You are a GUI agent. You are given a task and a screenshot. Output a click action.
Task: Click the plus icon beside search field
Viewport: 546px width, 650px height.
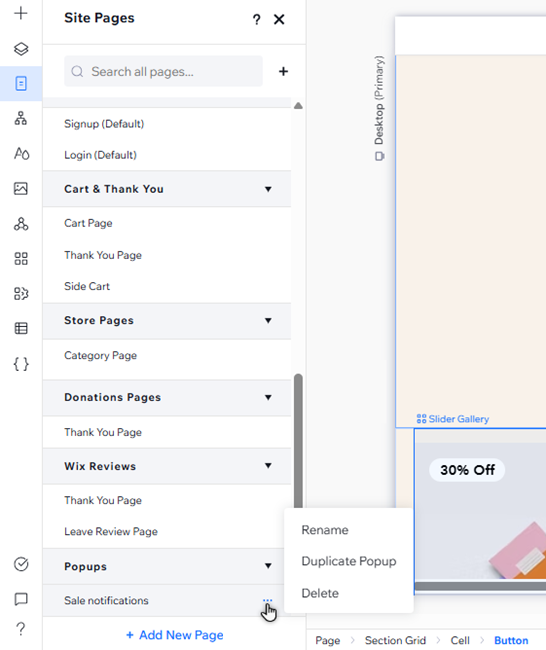coord(283,71)
